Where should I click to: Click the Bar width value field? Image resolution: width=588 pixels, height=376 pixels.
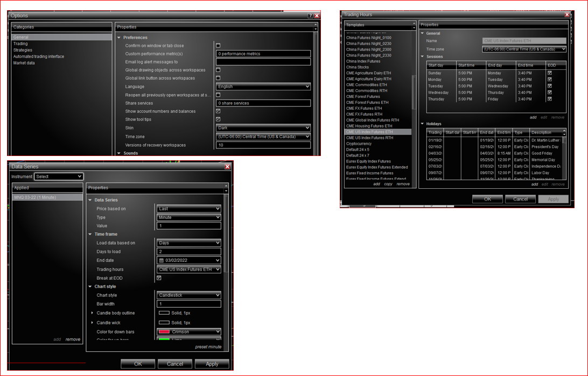click(x=188, y=304)
